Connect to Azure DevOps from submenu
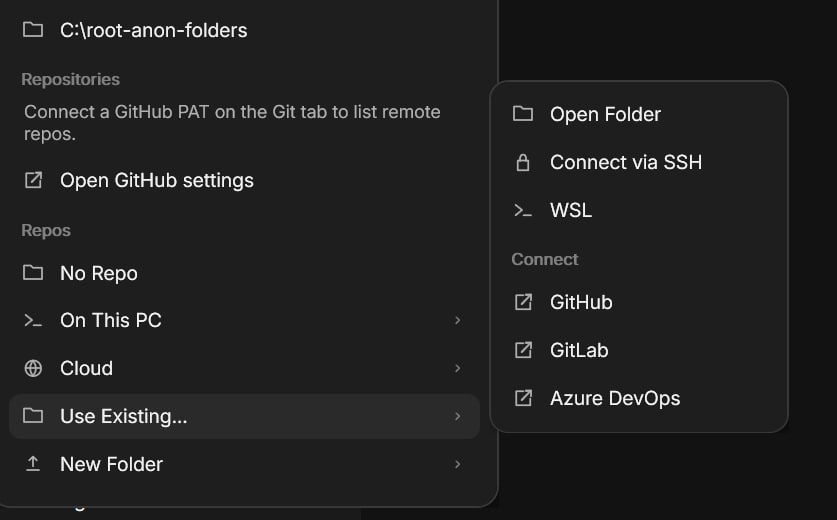This screenshot has height=520, width=837. pyautogui.click(x=639, y=398)
